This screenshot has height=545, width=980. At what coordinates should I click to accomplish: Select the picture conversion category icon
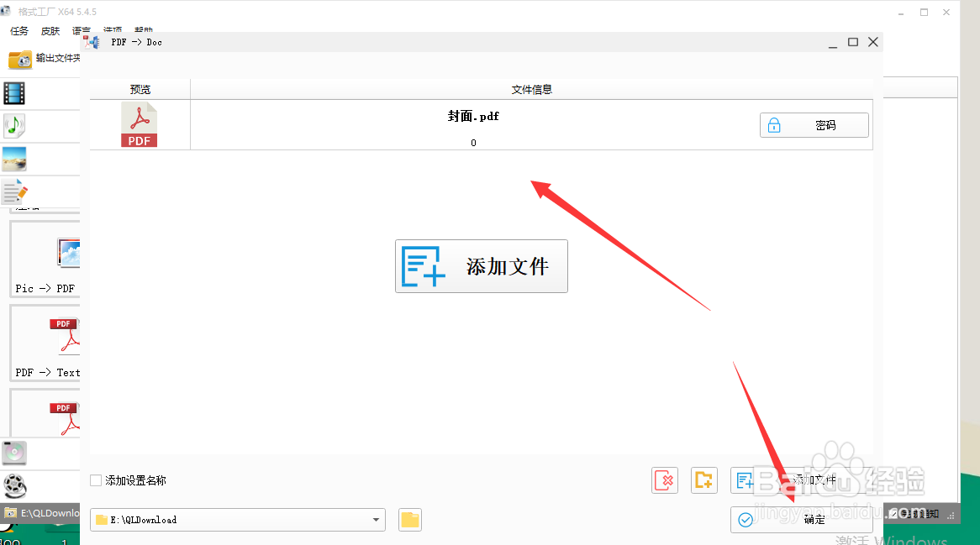click(x=14, y=158)
